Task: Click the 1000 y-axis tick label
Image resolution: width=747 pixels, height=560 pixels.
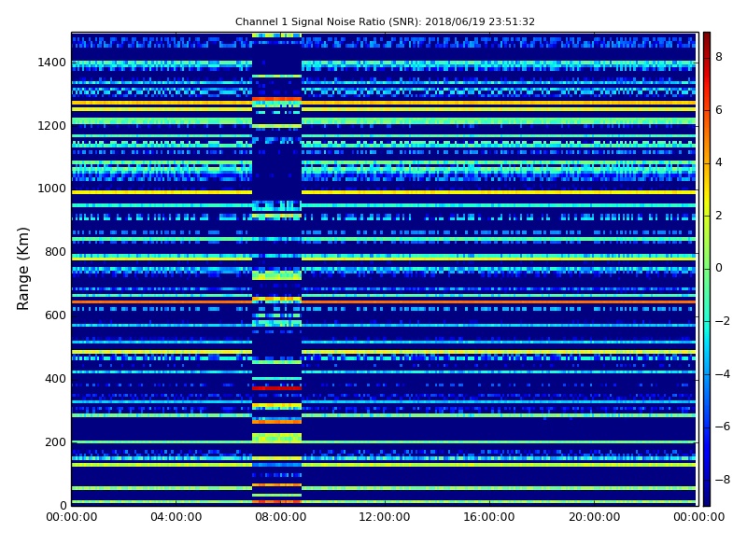Action: tap(52, 189)
